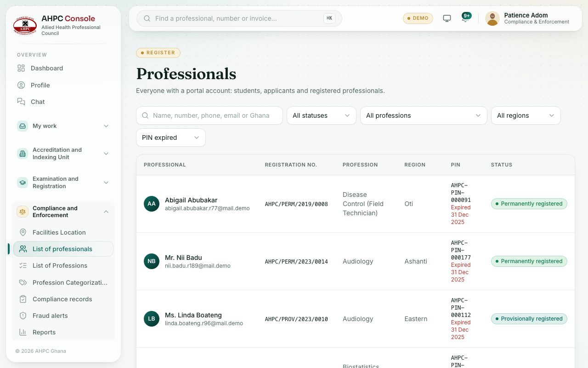The image size is (588, 368).
Task: Click the LB avatar for Linda Boateng
Action: tap(152, 319)
